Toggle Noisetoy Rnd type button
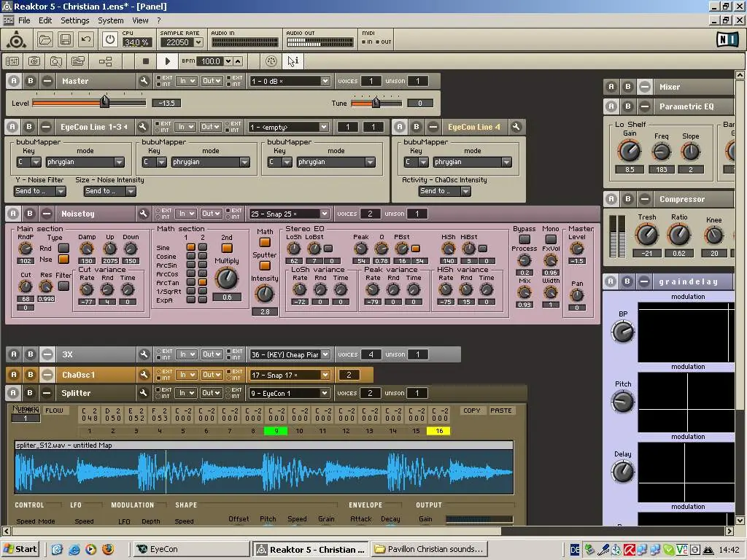747x560 pixels. (x=63, y=248)
